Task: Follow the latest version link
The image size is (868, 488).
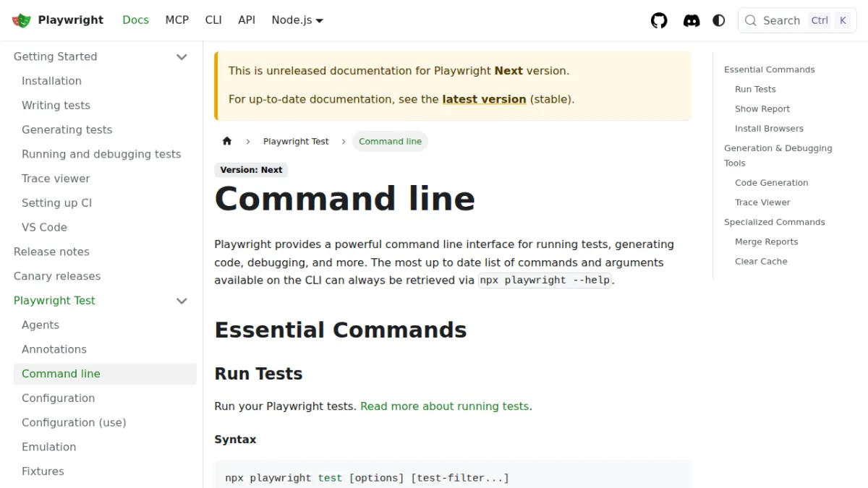Action: (484, 99)
